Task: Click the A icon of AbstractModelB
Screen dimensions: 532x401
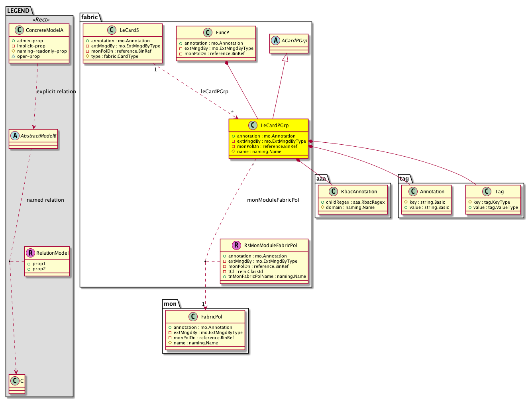Action: pyautogui.click(x=15, y=136)
